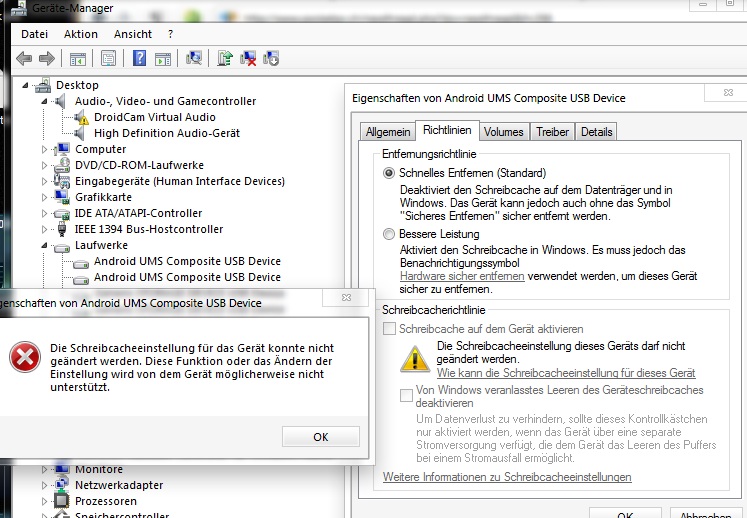The image size is (747, 518).
Task: Click Abbrechen in the properties dialog
Action: [706, 514]
